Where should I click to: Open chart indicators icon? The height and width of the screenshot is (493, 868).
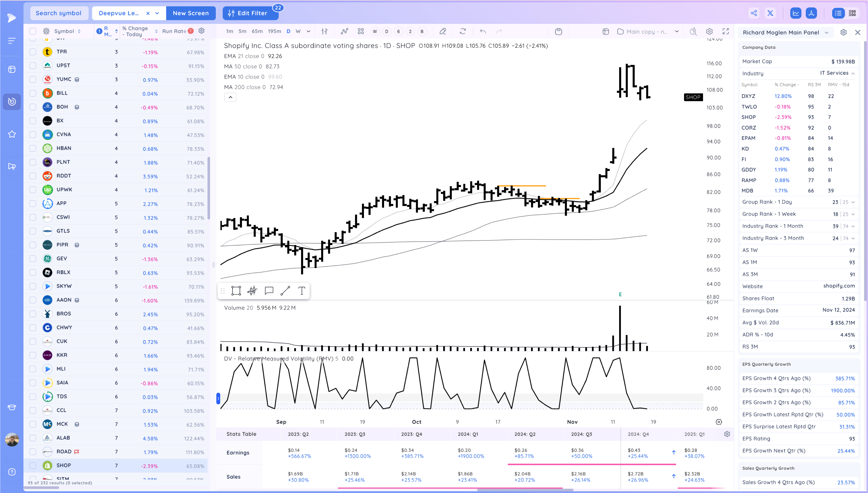[x=344, y=31]
